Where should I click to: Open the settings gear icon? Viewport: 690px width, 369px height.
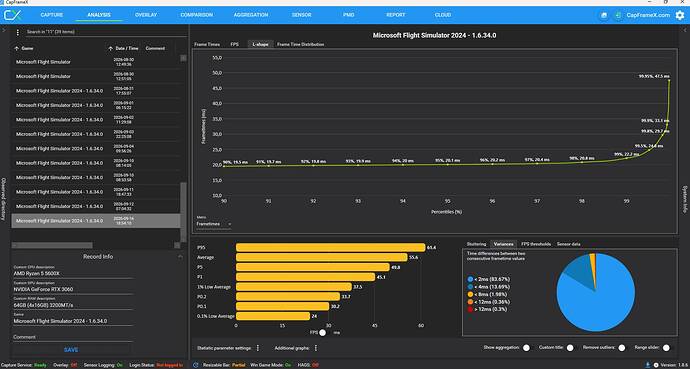pos(680,15)
